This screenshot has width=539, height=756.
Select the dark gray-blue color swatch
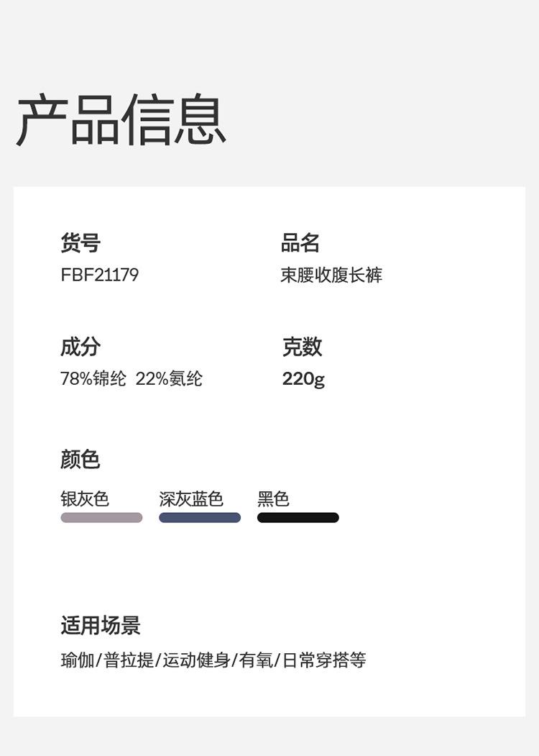point(200,518)
